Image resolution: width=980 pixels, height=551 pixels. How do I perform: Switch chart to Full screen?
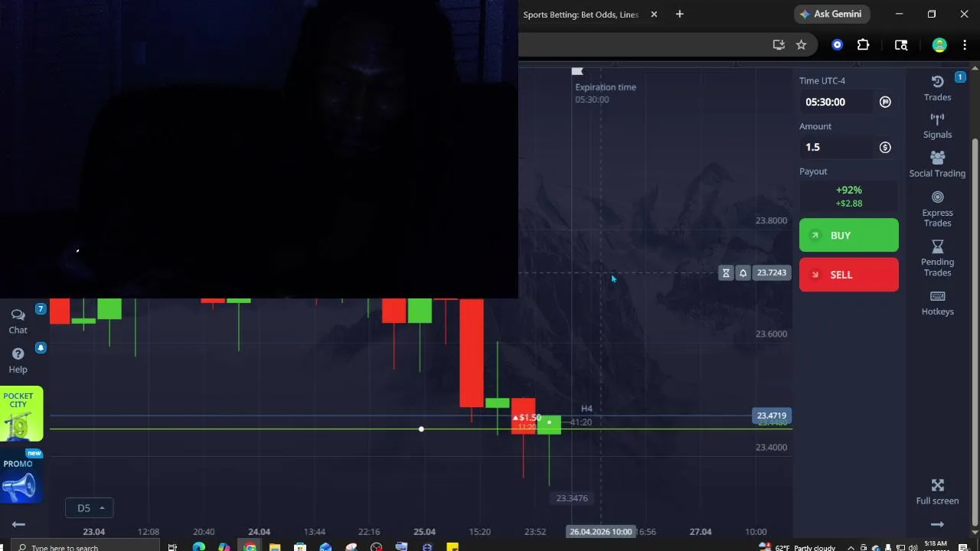[937, 492]
